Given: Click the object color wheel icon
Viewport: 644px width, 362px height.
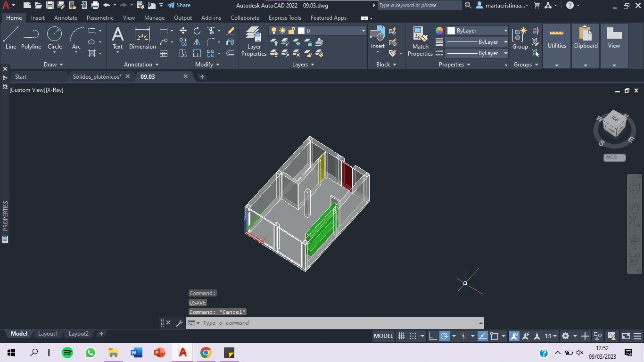Looking at the screenshot, I should [x=439, y=31].
